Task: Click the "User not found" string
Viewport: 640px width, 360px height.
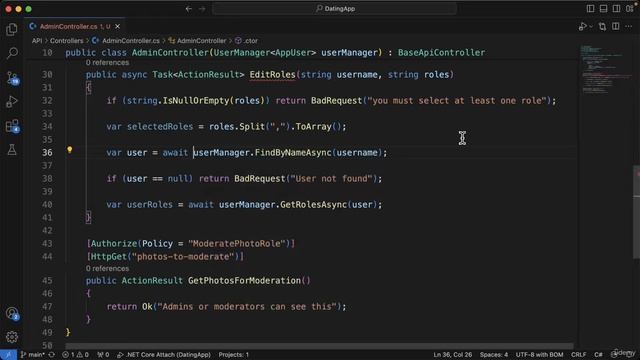Action: [331, 179]
